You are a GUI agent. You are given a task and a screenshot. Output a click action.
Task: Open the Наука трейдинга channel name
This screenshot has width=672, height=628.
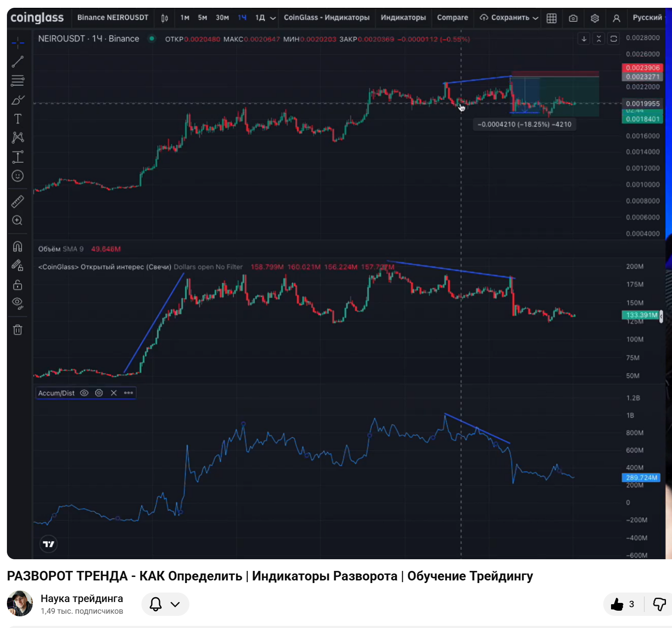[x=82, y=599]
